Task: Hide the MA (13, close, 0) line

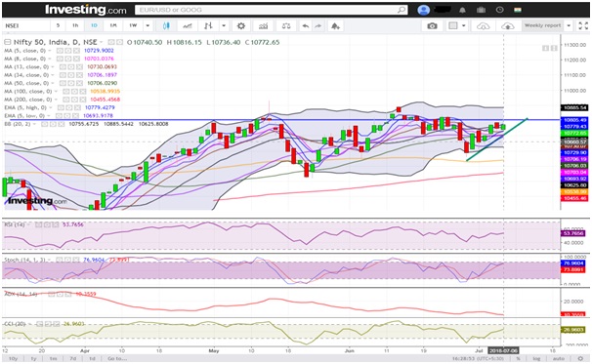Action: [x=63, y=66]
